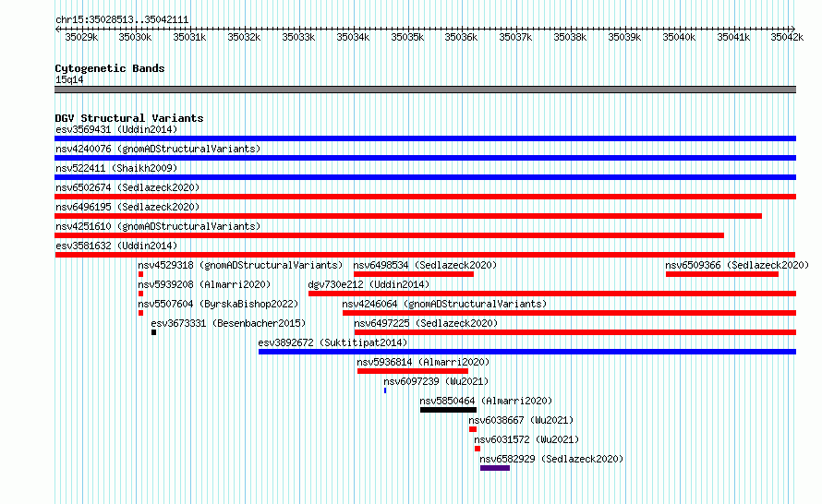Click the small red marker under nsv5939208
This screenshot has width=822, height=504.
point(140,294)
